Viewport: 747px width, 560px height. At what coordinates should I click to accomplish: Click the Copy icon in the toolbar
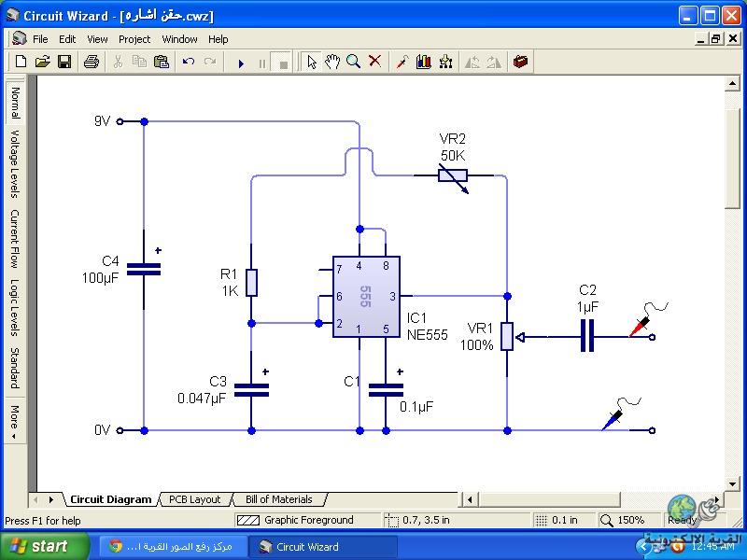tap(139, 62)
